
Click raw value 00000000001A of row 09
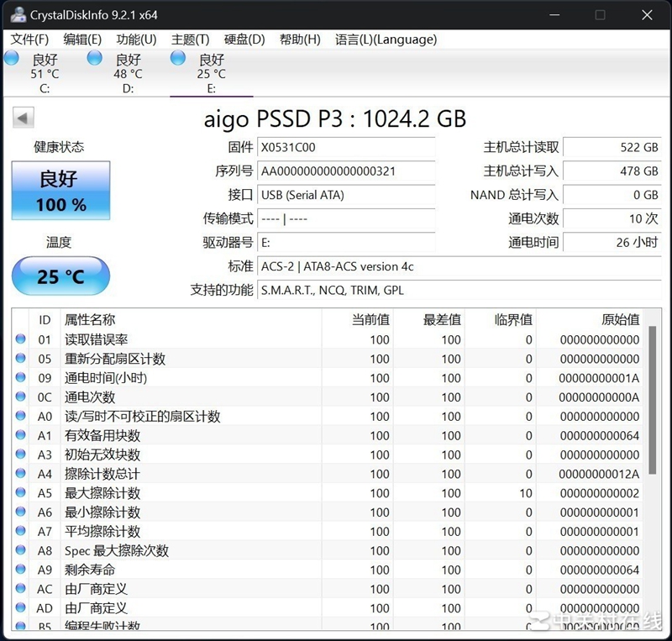(599, 378)
